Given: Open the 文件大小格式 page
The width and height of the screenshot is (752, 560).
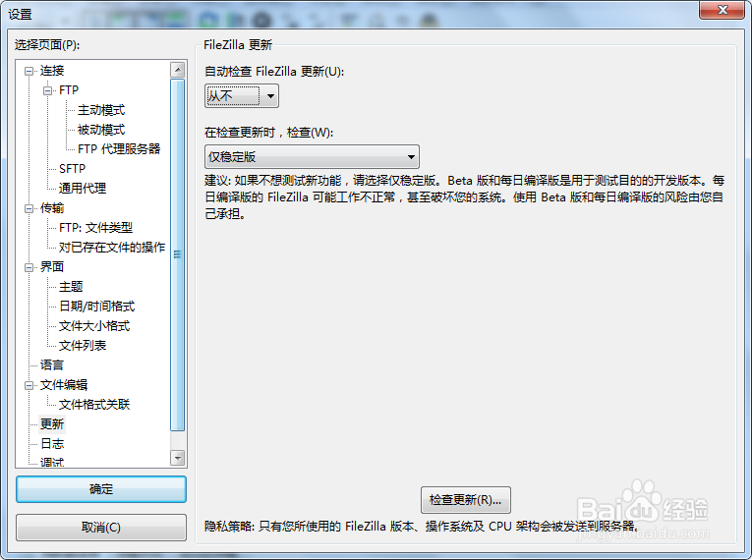Looking at the screenshot, I should [x=94, y=326].
